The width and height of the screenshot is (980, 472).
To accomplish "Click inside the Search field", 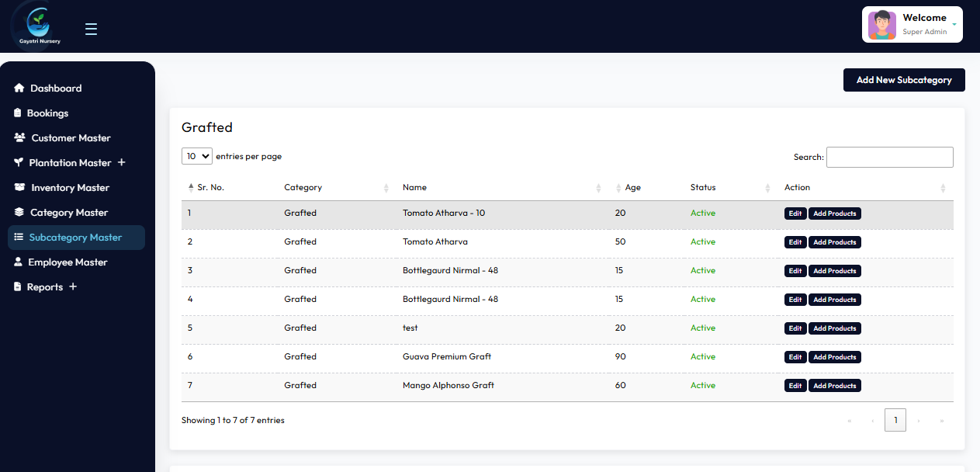I will 889,157.
